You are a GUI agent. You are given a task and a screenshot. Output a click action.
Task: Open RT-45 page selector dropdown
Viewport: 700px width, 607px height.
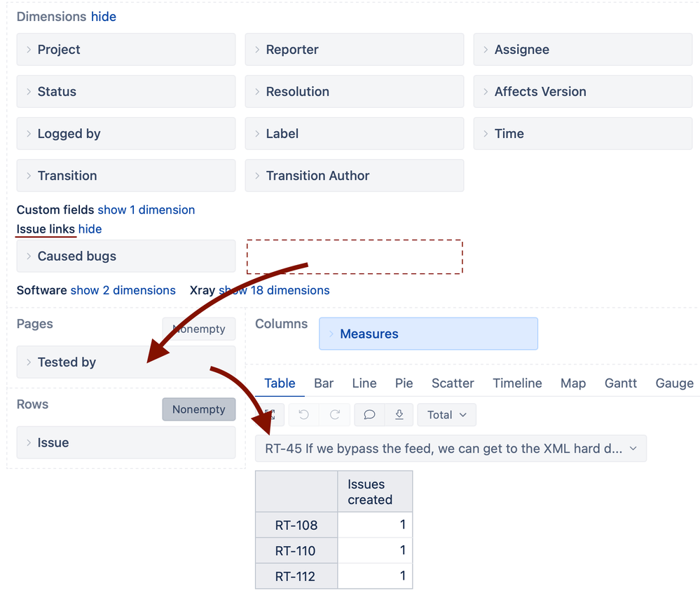point(451,449)
